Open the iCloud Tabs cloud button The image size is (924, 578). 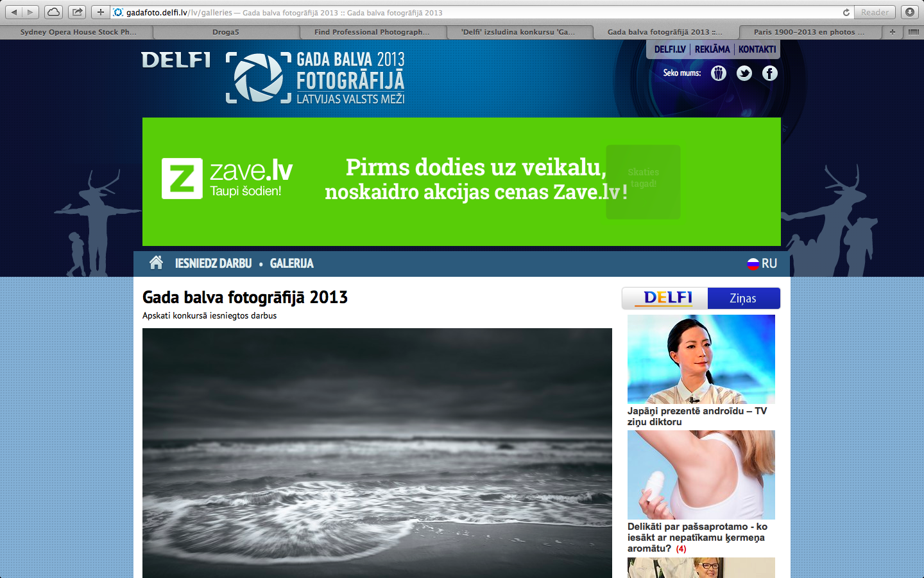[54, 12]
